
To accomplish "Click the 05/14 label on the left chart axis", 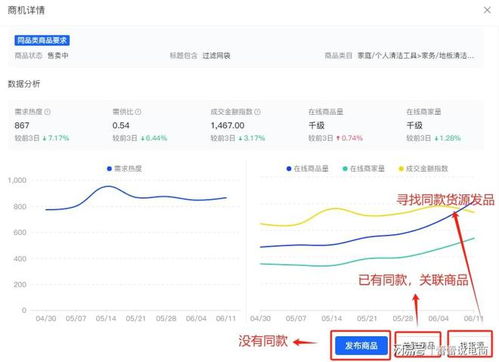I will [x=106, y=319].
